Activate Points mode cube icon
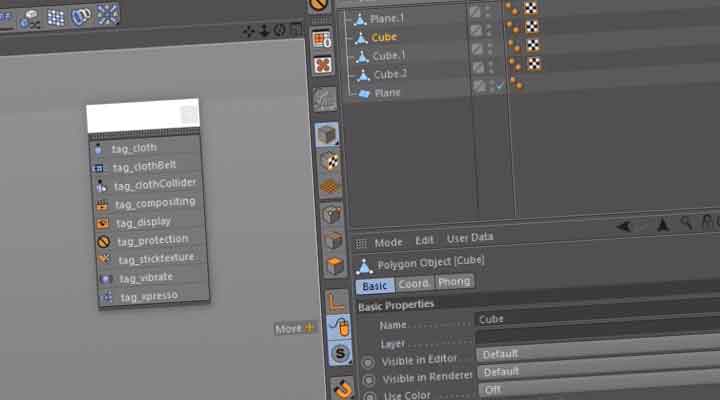 [332, 214]
